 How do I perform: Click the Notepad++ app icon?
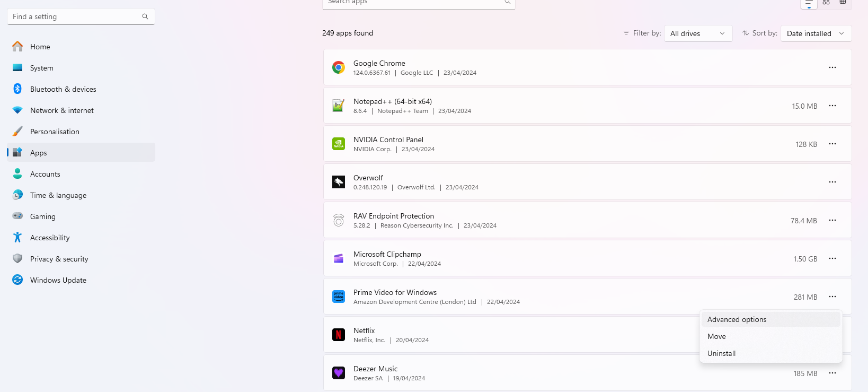[339, 106]
